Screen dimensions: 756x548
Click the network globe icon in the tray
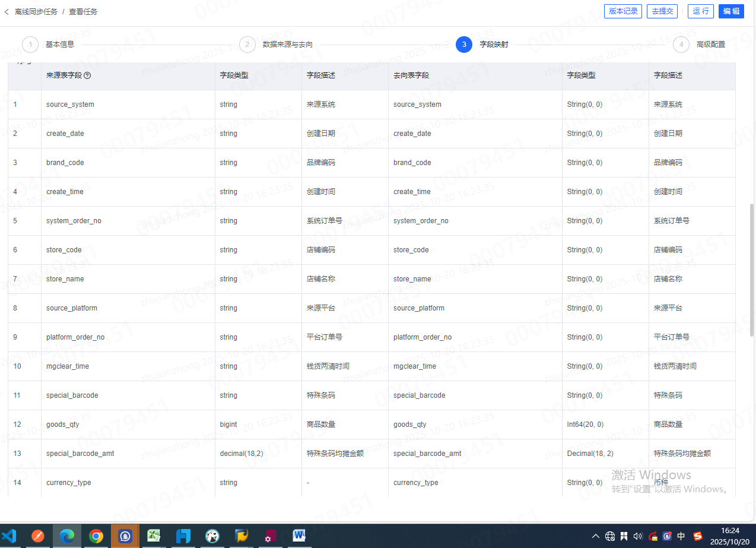pyautogui.click(x=610, y=536)
